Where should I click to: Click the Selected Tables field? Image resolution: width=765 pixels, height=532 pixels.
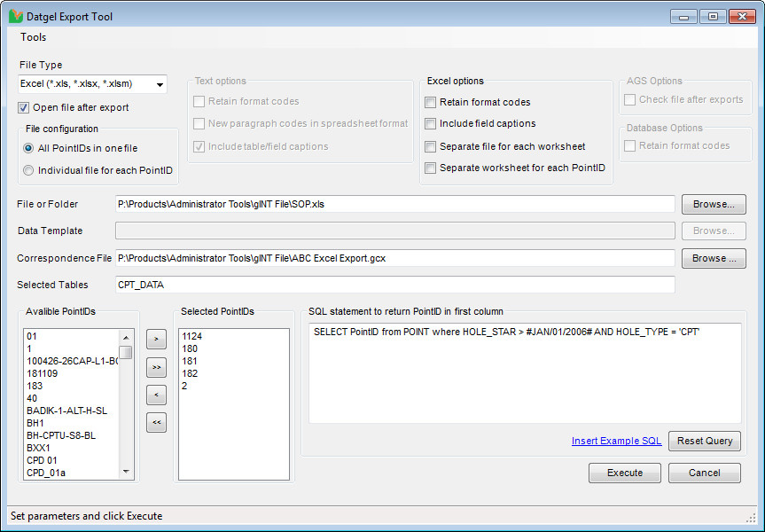tap(395, 285)
